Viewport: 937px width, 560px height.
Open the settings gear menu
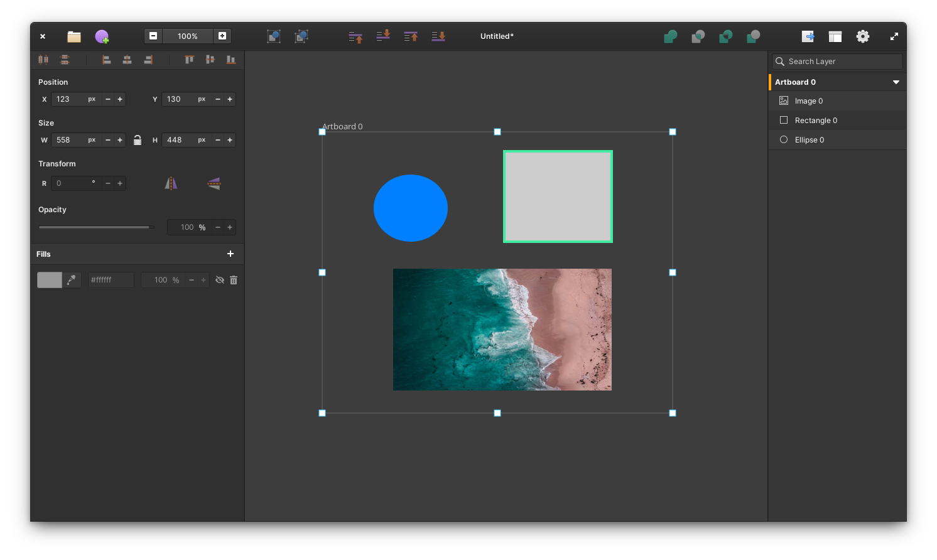point(863,36)
